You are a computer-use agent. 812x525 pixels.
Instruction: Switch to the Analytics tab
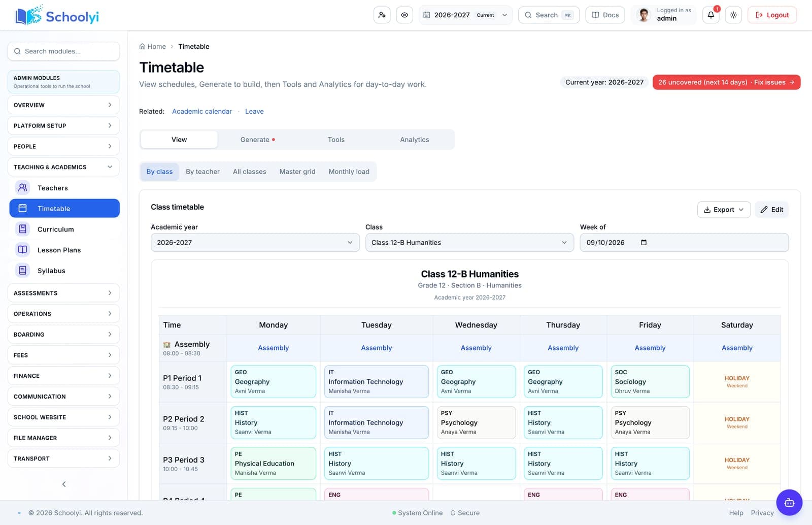coord(415,140)
